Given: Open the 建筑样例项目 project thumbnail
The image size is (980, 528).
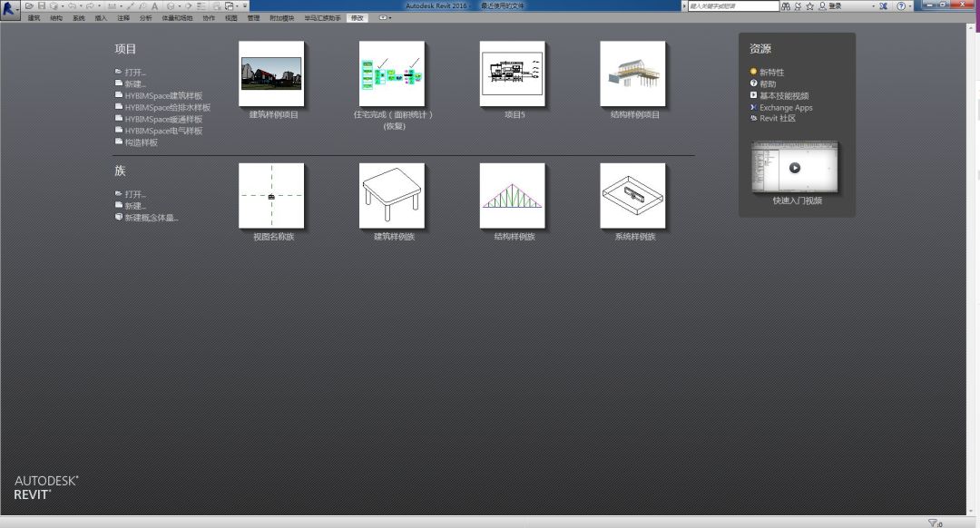Looking at the screenshot, I should [x=272, y=73].
